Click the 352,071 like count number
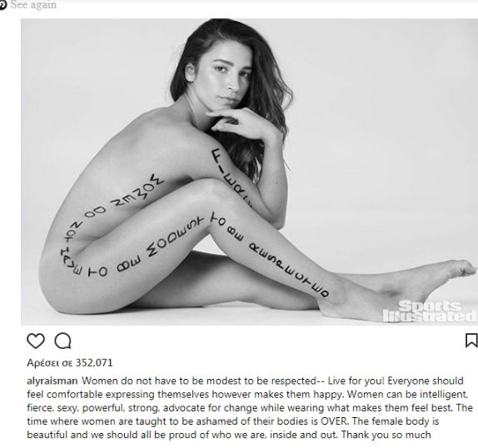Image resolution: width=478 pixels, height=448 pixels. point(94,363)
